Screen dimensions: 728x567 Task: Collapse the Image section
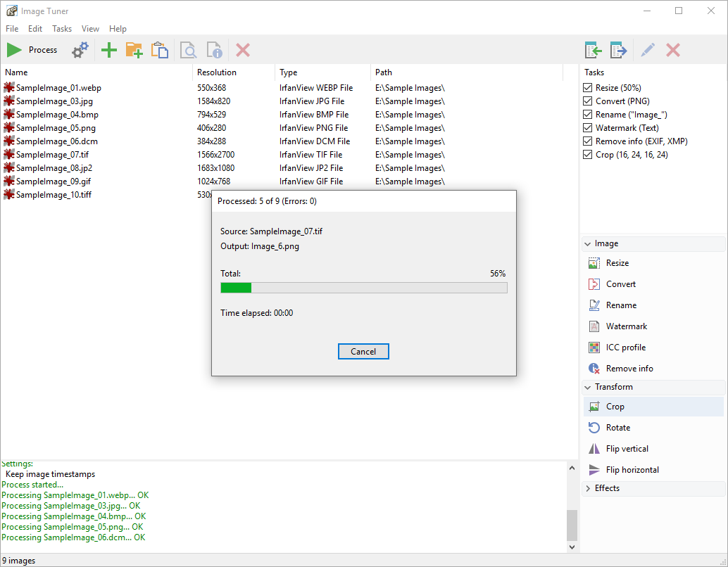point(589,243)
